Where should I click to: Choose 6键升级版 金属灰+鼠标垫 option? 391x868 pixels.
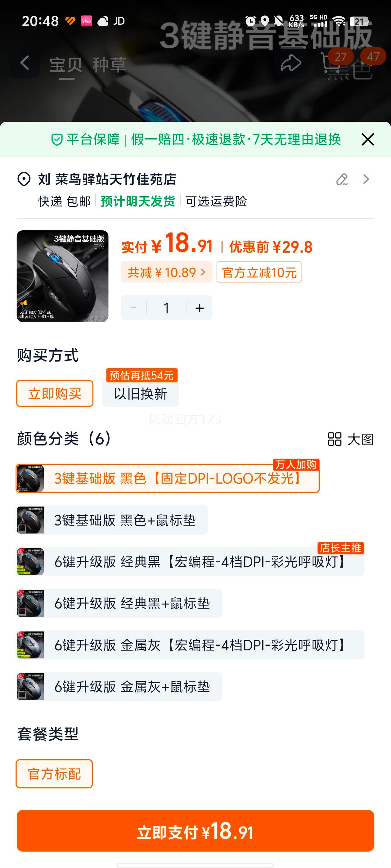click(x=119, y=687)
